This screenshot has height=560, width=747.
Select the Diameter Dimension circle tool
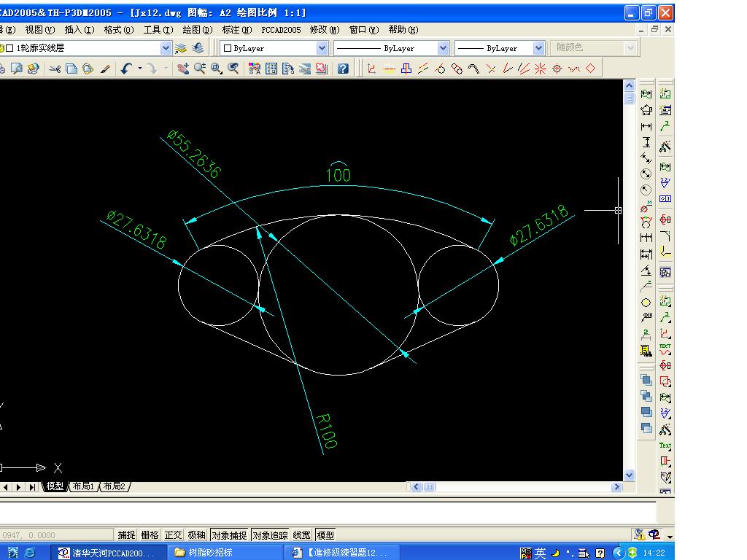[x=646, y=174]
